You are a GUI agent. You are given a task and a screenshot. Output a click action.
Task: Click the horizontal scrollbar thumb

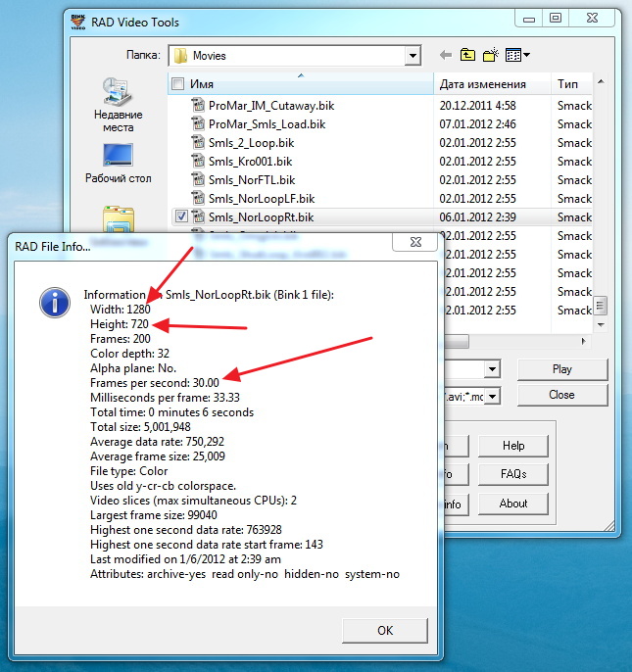(457, 342)
